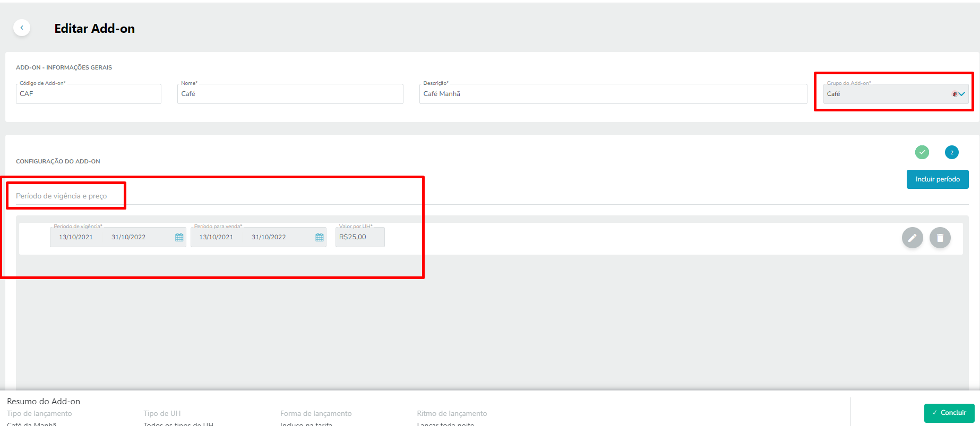Image resolution: width=980 pixels, height=426 pixels.
Task: Click Período para venda end date 31/10/2022
Action: (269, 237)
